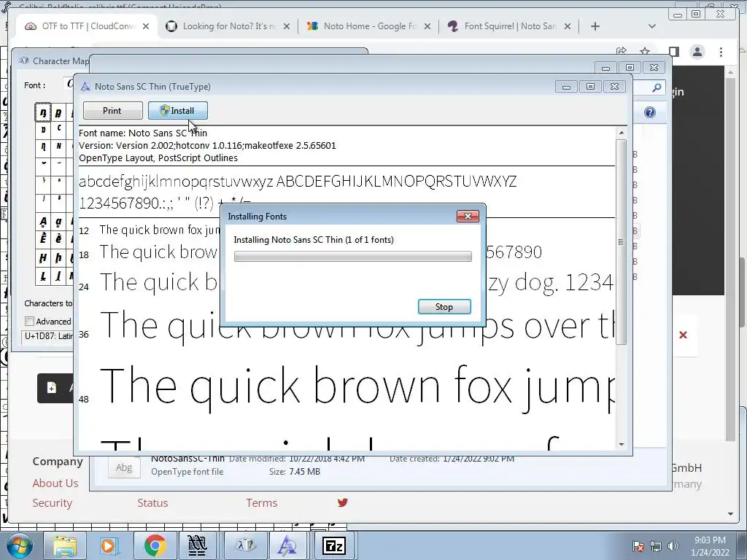Click the volume speaker tray icon

tap(673, 546)
